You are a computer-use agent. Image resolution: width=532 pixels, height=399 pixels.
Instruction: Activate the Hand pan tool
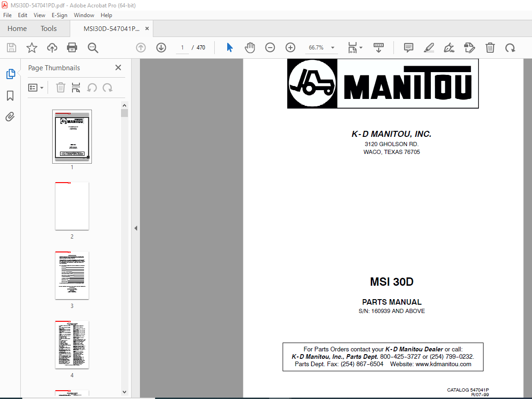pos(250,48)
